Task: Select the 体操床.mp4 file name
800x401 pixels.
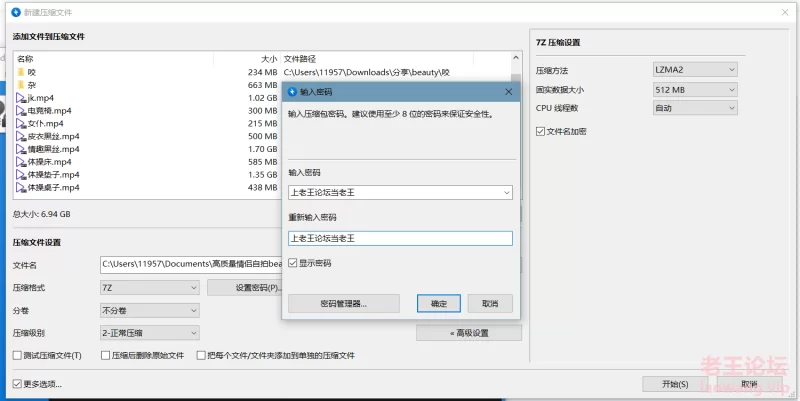Action: [x=49, y=162]
